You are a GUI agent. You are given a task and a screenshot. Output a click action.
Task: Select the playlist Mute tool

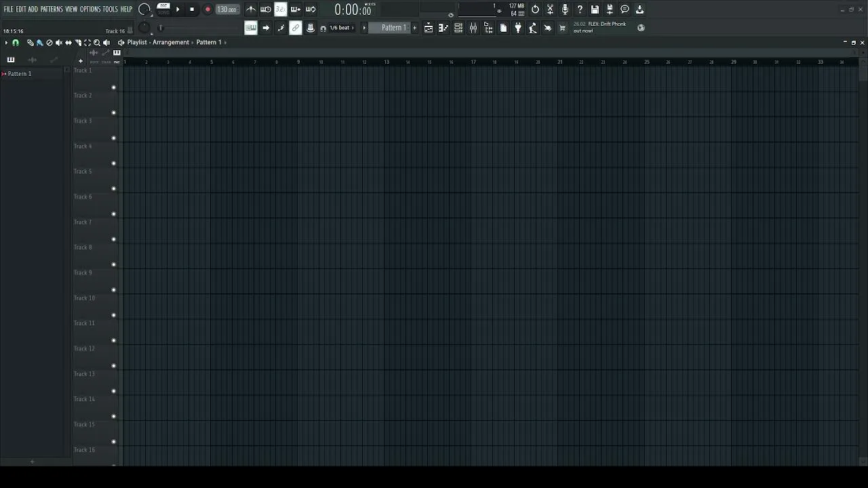[58, 43]
